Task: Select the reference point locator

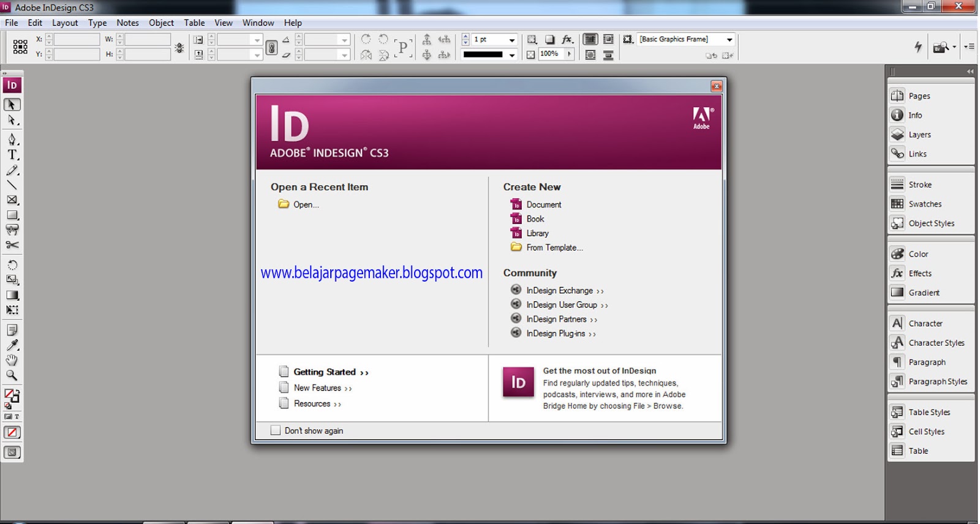Action: point(20,47)
